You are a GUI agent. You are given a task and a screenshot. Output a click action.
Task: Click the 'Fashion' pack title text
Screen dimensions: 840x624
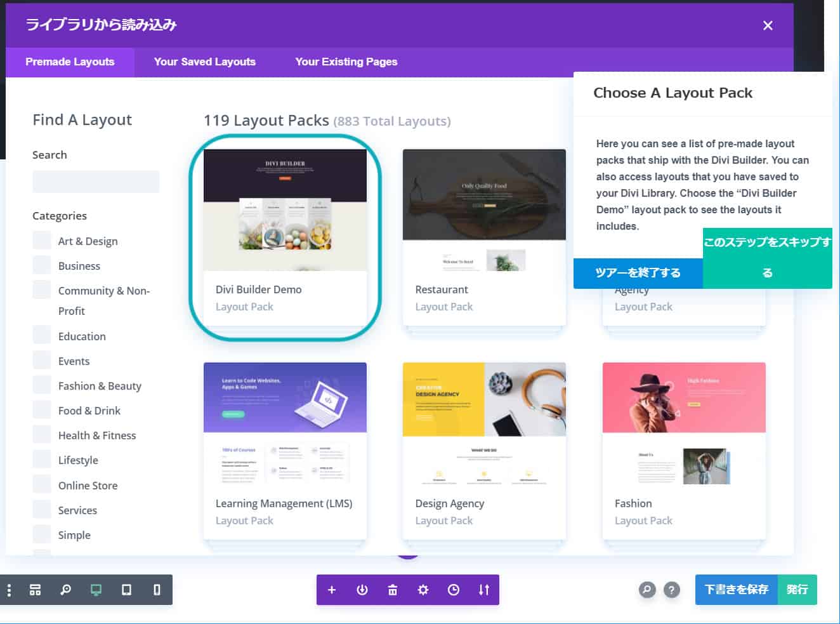click(633, 503)
